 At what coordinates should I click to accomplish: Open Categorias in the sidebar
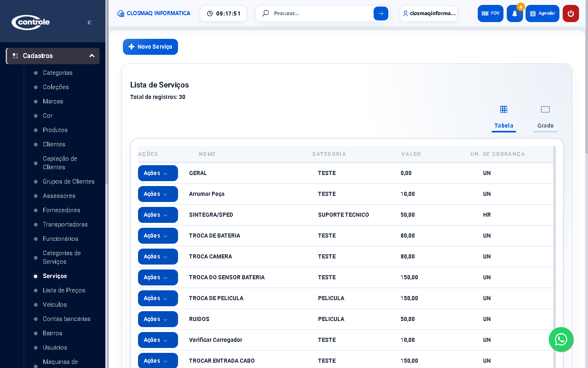coord(58,73)
